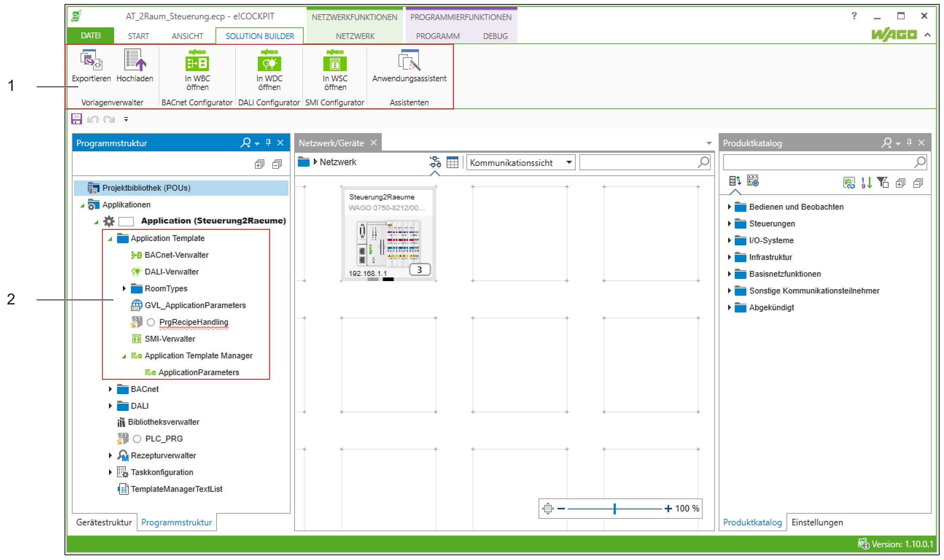Open the quick access toolbar customize arrow
The width and height of the screenshot is (944, 560).
click(x=126, y=119)
